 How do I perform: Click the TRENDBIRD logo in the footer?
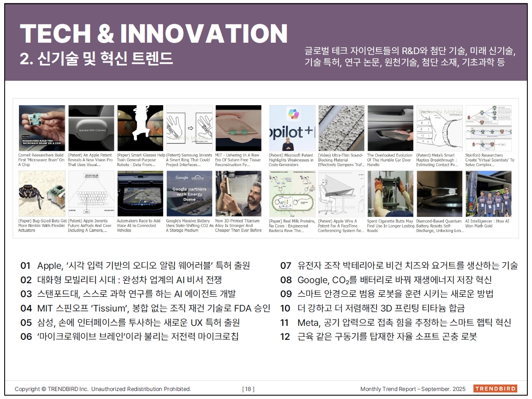pos(495,389)
